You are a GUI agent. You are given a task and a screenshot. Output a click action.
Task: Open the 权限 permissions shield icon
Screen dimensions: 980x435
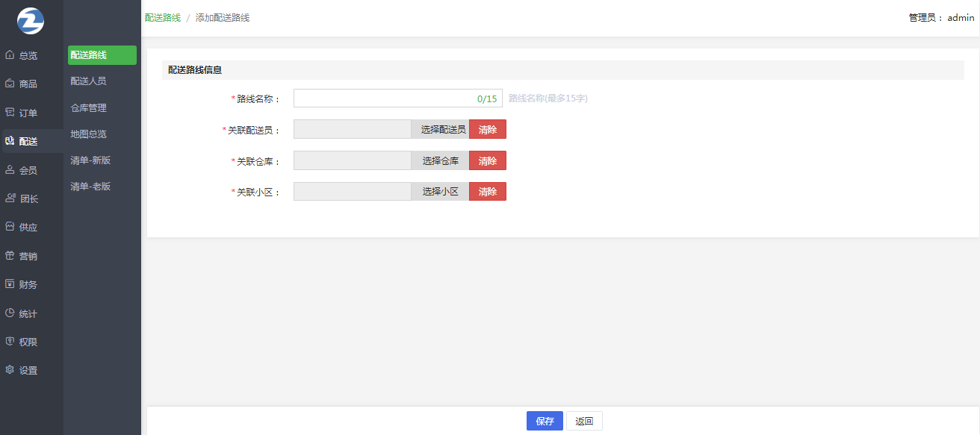point(10,342)
